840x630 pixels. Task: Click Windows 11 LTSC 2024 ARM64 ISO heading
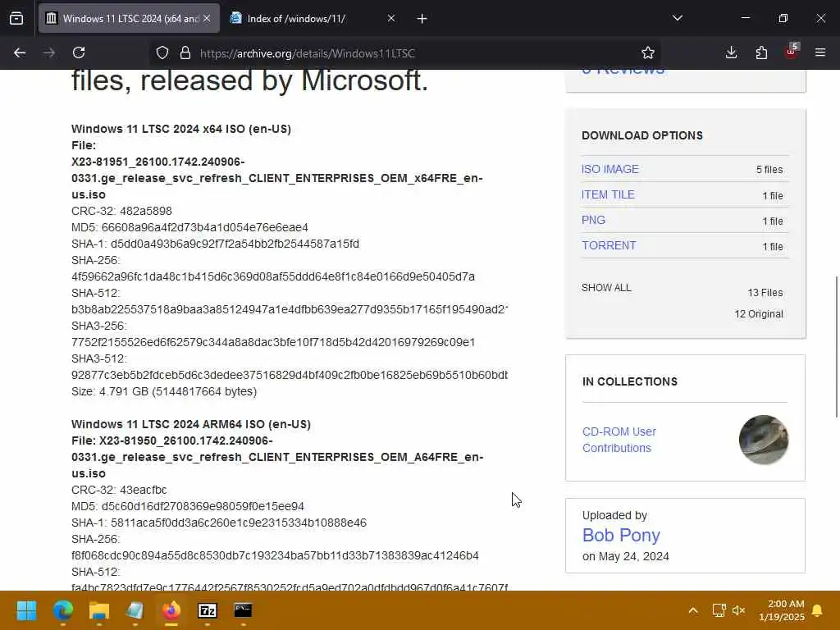[190, 424]
